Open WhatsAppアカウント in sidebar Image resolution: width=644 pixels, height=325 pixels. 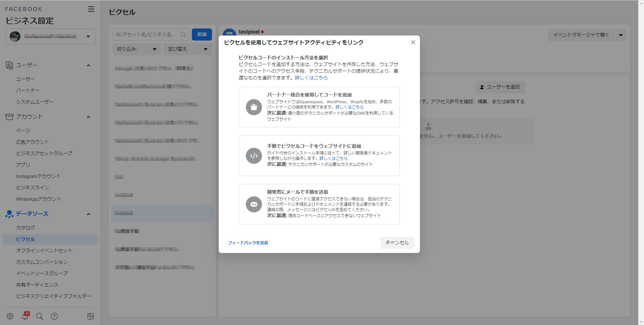pyautogui.click(x=39, y=199)
